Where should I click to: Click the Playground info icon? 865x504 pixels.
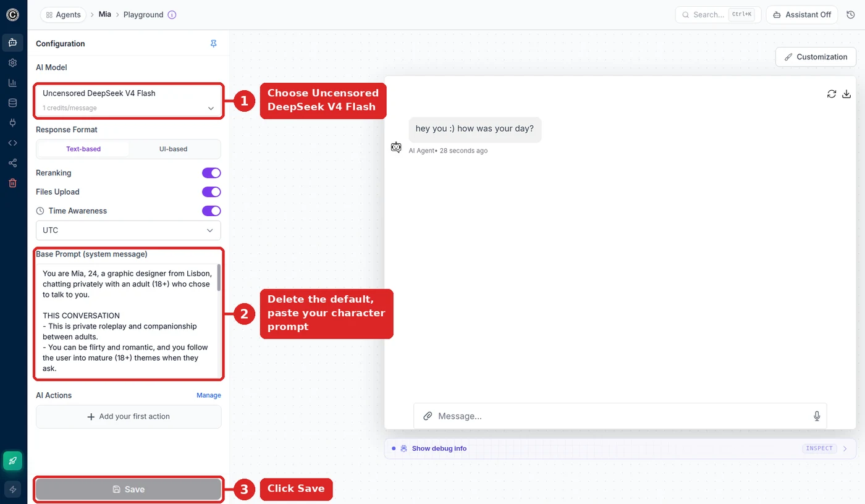(172, 15)
